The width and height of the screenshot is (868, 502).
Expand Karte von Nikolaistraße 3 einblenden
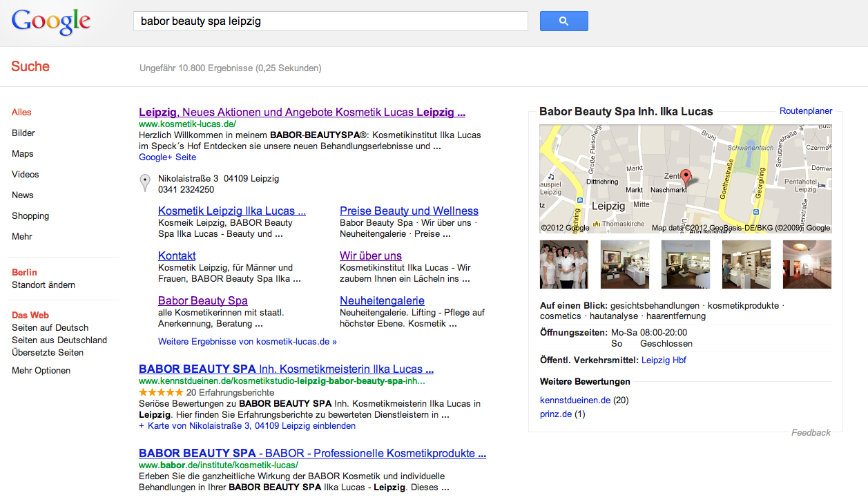tap(247, 426)
